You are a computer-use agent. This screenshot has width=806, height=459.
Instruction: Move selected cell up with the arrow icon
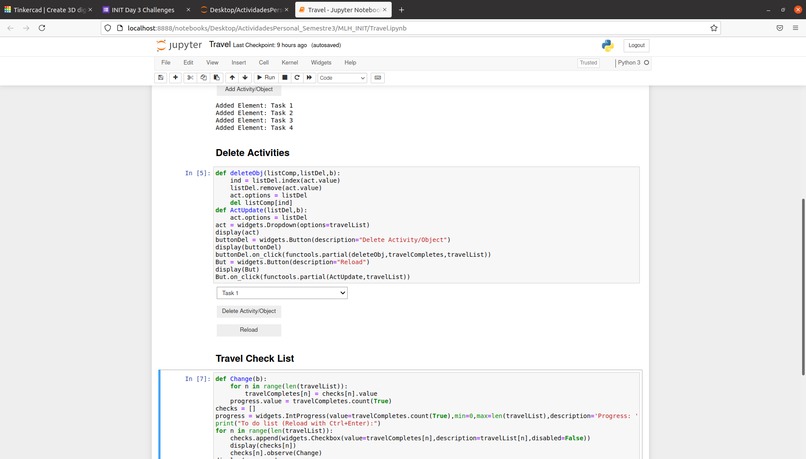[x=232, y=78]
